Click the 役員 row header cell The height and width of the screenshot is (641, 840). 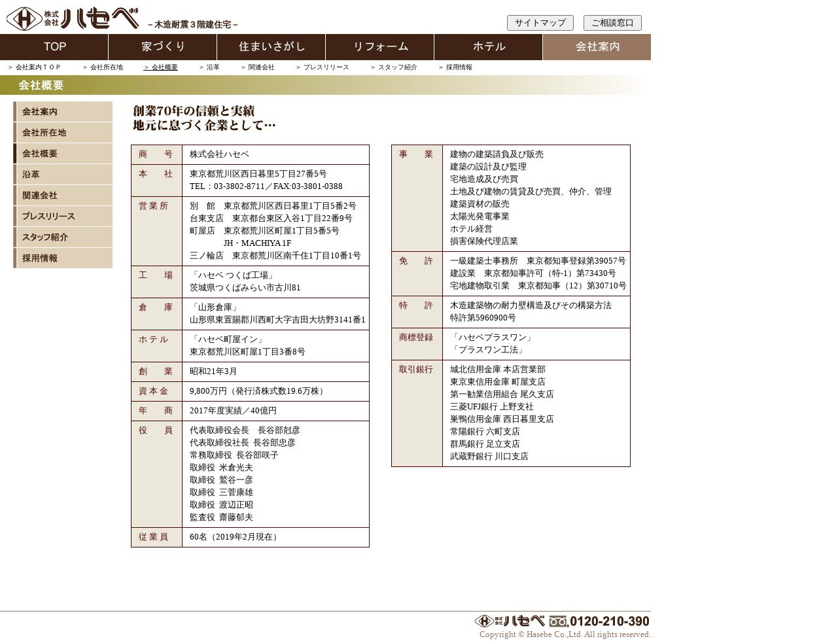[156, 474]
